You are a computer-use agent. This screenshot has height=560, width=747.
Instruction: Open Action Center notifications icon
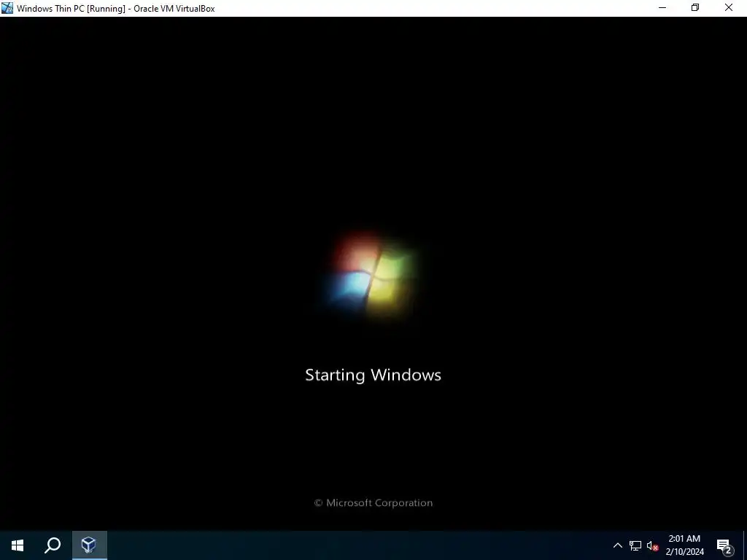724,546
